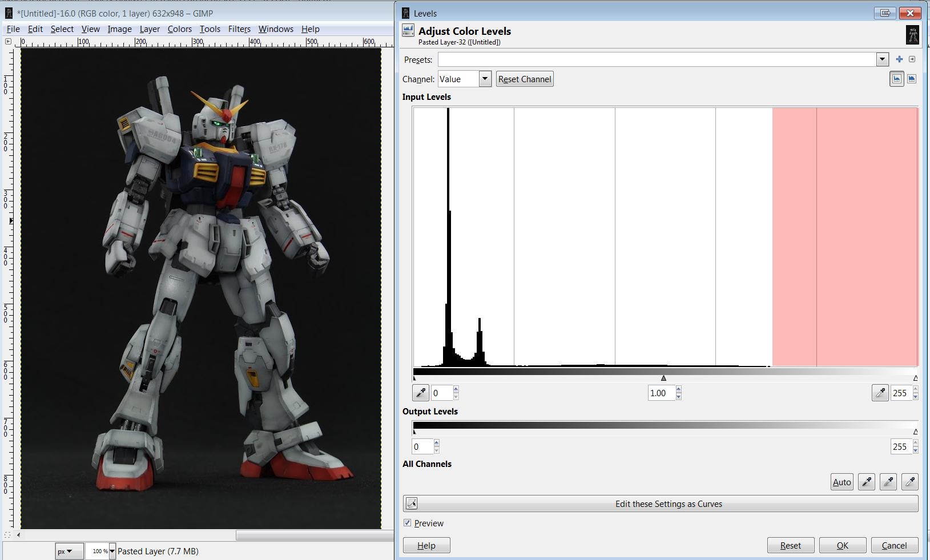Toggle the Preview checkbox

[407, 523]
